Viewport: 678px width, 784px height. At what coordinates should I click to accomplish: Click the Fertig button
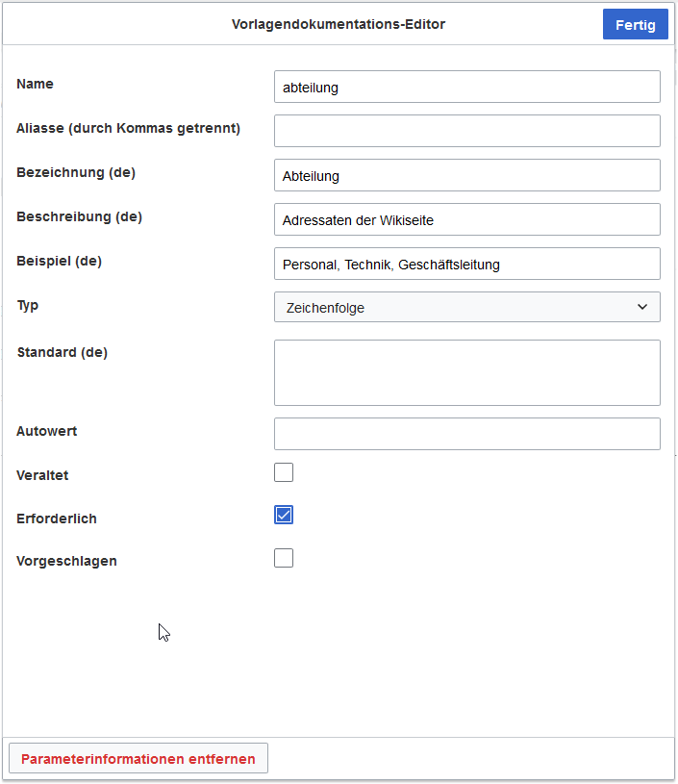point(635,25)
